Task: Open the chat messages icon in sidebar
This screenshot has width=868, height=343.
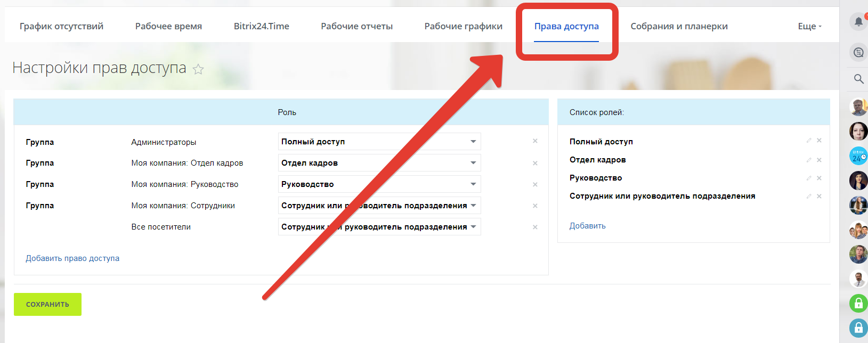Action: click(858, 52)
